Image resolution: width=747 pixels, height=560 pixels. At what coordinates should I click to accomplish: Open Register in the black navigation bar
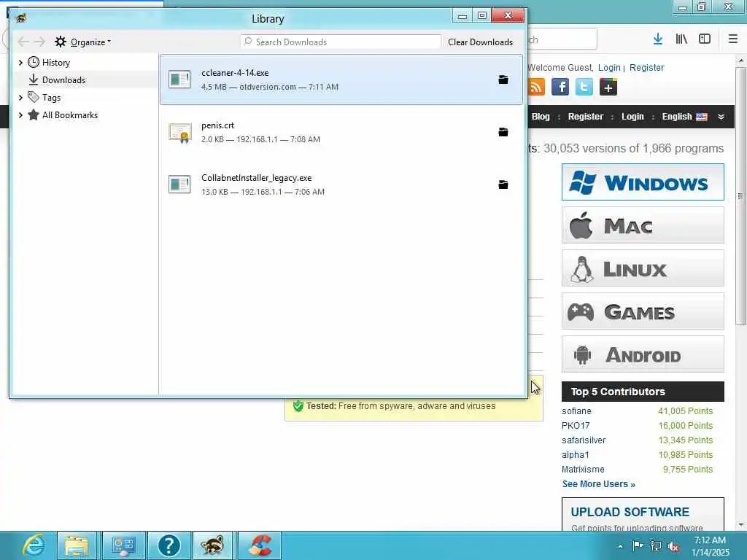586,117
